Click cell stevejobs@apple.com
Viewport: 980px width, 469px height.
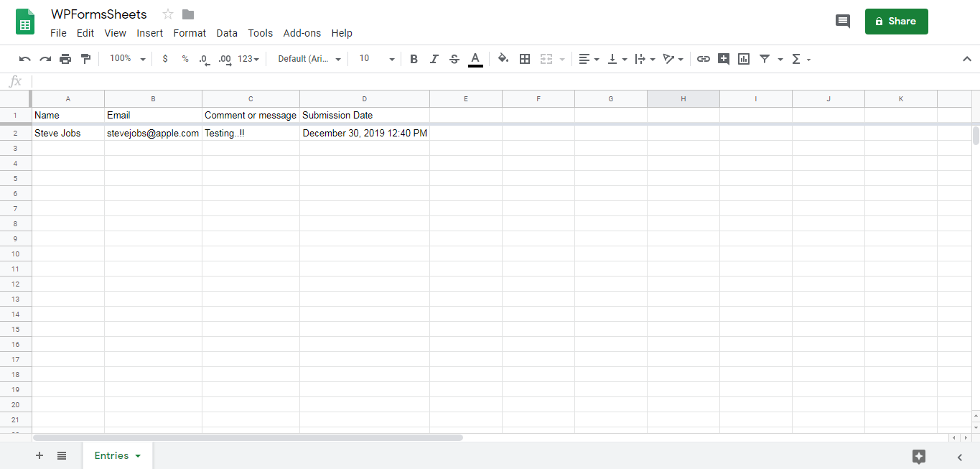pos(153,133)
